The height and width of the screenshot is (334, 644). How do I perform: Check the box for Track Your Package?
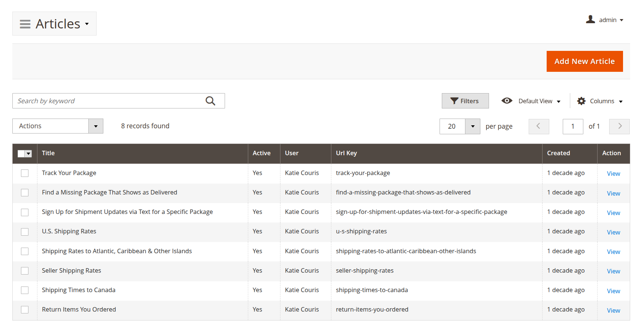pos(25,173)
